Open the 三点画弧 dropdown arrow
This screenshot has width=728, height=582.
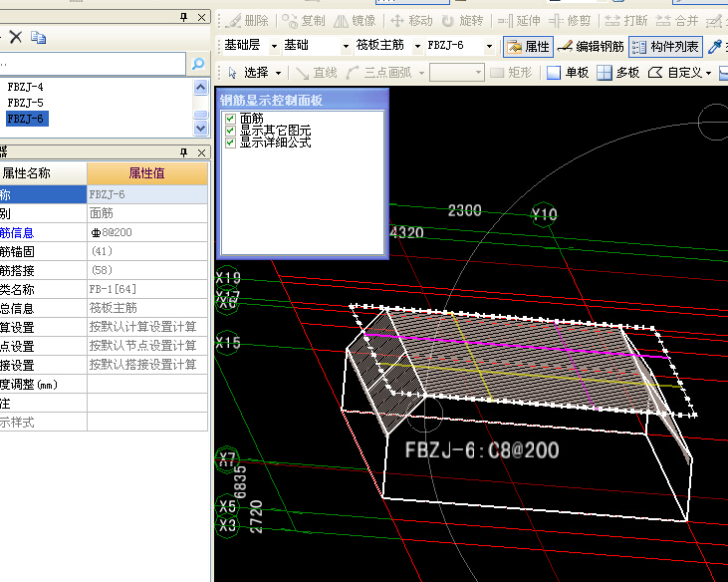pos(421,73)
